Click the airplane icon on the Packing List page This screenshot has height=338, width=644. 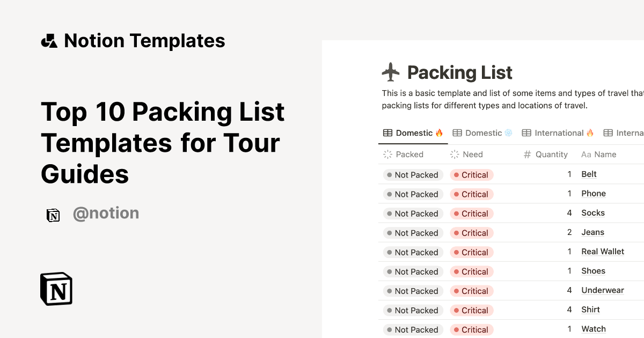point(391,71)
